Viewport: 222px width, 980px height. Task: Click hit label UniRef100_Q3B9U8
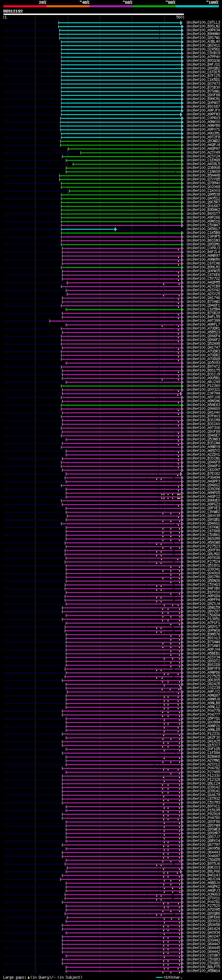[x=203, y=168]
